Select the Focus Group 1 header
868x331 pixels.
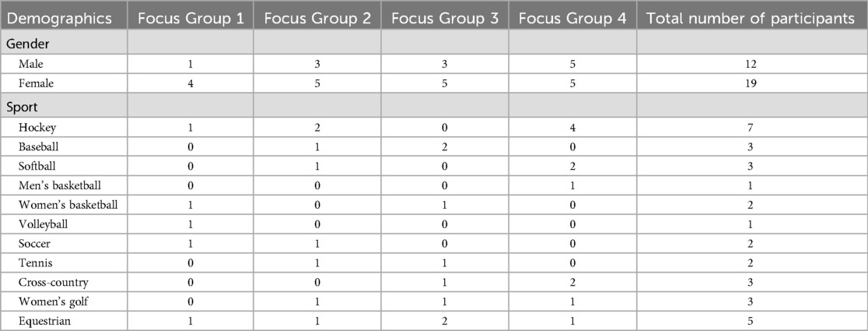click(191, 18)
